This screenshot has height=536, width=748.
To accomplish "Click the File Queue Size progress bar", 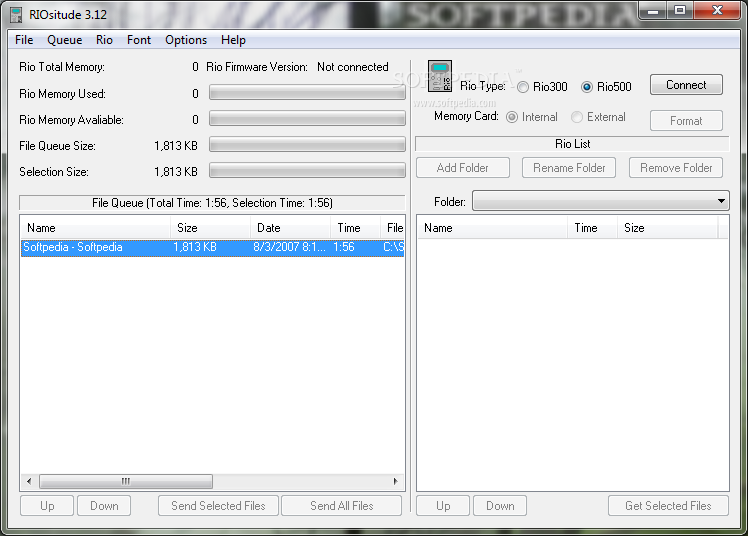I will pos(307,144).
